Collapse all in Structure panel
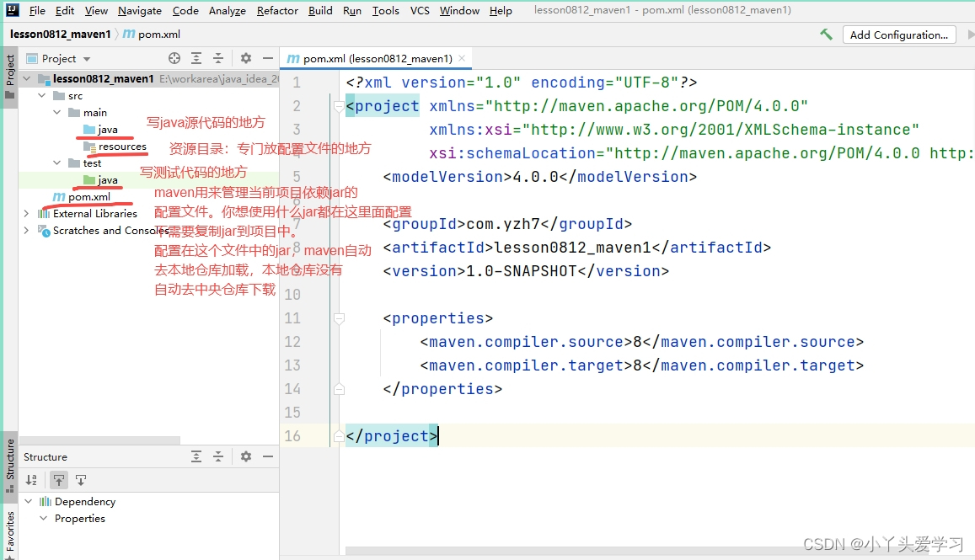 (x=218, y=456)
